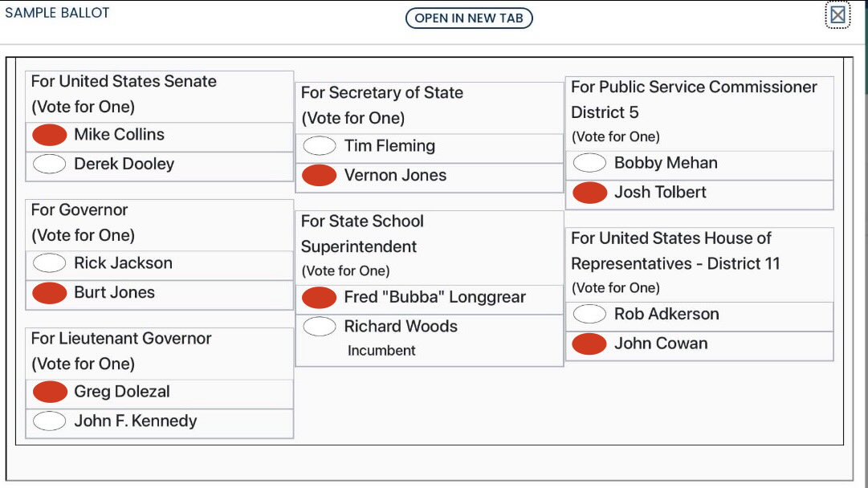Choose John F. Kennedy for Lieutenant Governor
The image size is (868, 488).
click(49, 421)
